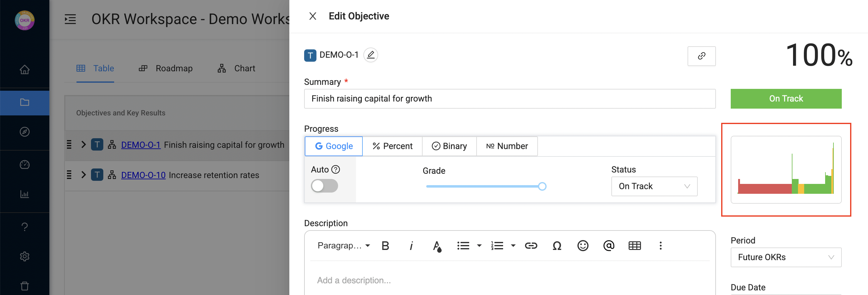This screenshot has width=868, height=295.
Task: Open the settings gear in sidebar
Action: 25,256
